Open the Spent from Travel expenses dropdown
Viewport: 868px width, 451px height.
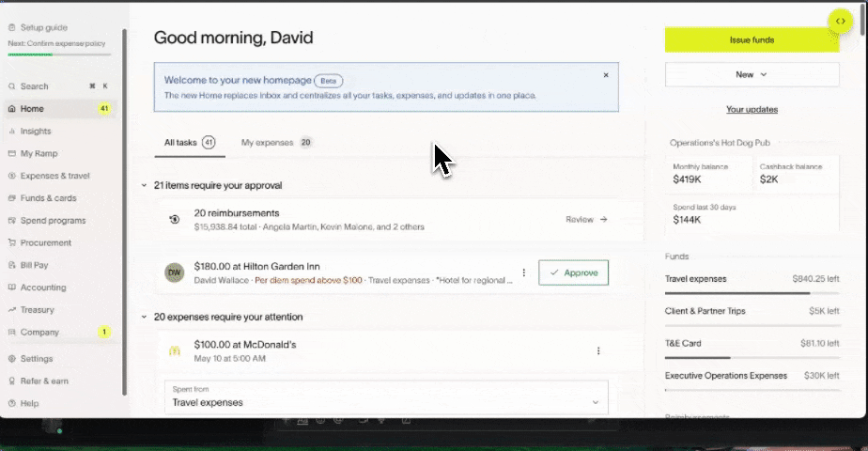pos(386,397)
